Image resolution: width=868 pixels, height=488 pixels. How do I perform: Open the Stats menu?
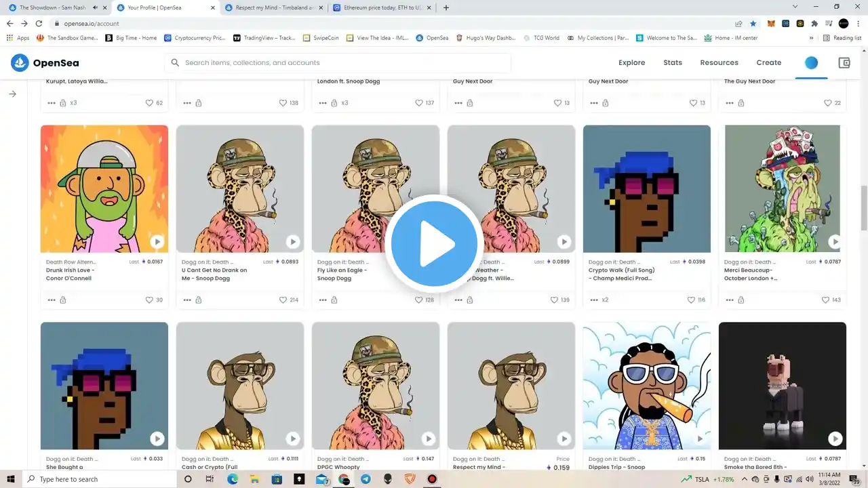672,63
